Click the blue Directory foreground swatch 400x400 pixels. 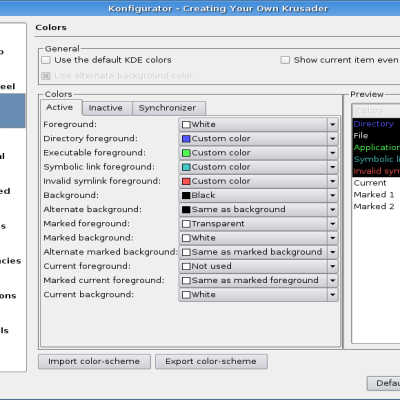point(186,139)
